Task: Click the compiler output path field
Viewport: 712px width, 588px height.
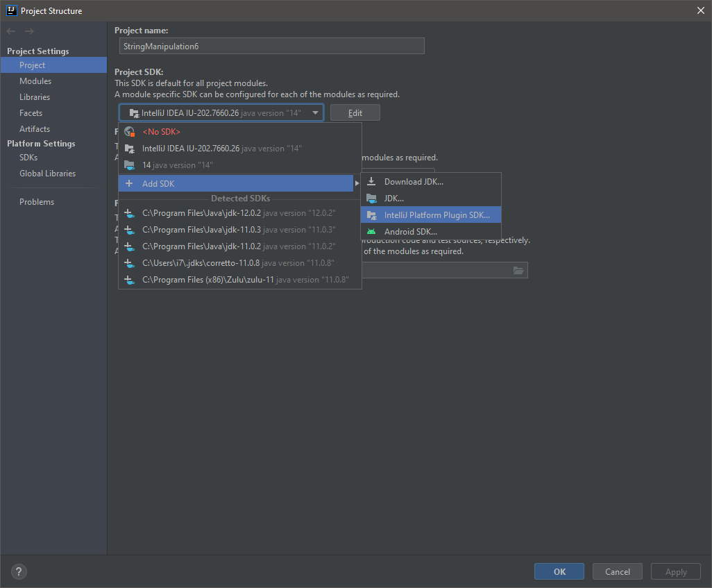Action: click(445, 270)
